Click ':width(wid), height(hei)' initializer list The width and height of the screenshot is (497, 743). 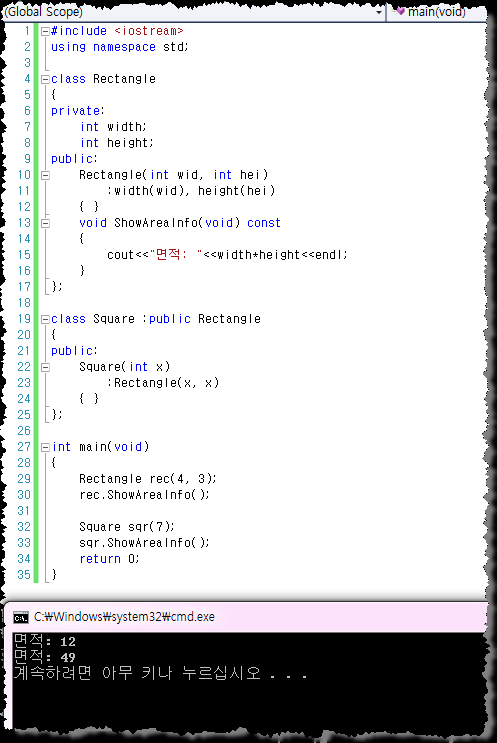[x=191, y=191]
